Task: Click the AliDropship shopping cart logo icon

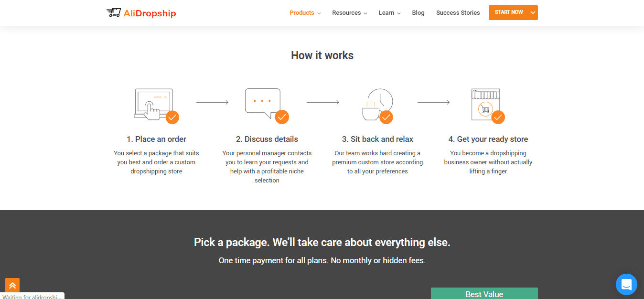Action: (113, 13)
